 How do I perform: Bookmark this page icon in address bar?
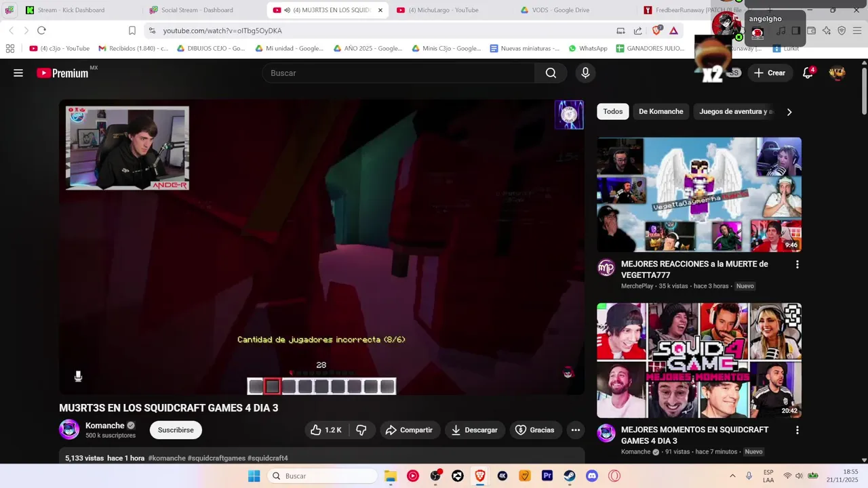coord(132,30)
